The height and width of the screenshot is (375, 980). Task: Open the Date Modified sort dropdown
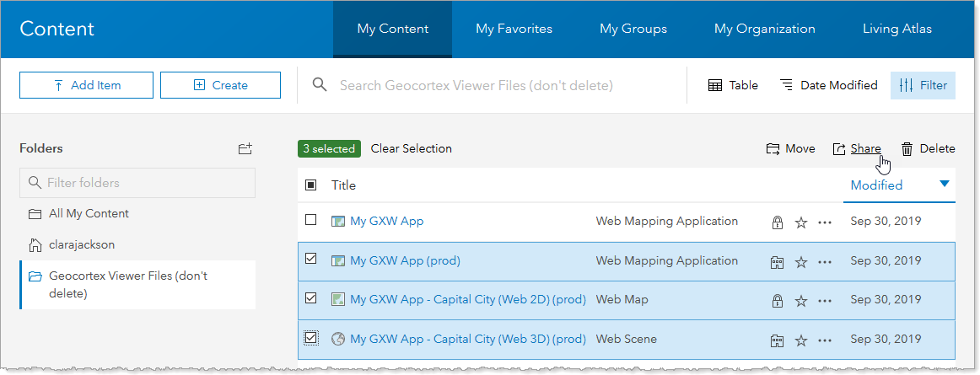tap(828, 85)
